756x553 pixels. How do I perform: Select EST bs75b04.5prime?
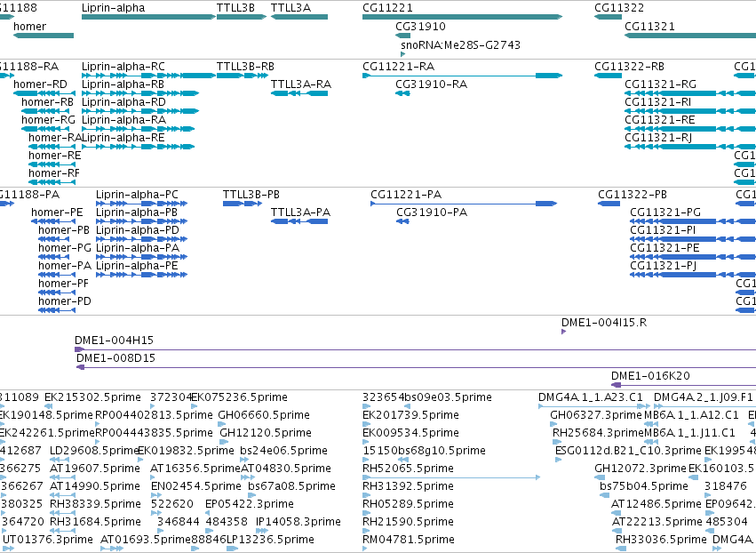pyautogui.click(x=644, y=486)
